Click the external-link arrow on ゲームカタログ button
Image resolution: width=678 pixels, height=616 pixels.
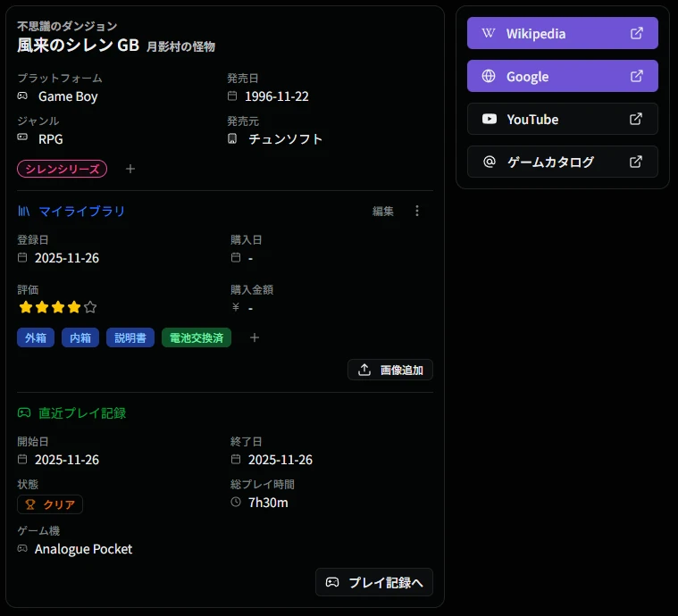point(636,162)
